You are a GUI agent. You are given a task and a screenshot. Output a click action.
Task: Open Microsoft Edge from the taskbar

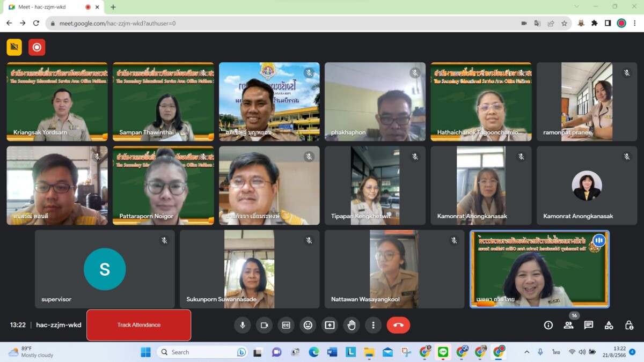coord(313,352)
